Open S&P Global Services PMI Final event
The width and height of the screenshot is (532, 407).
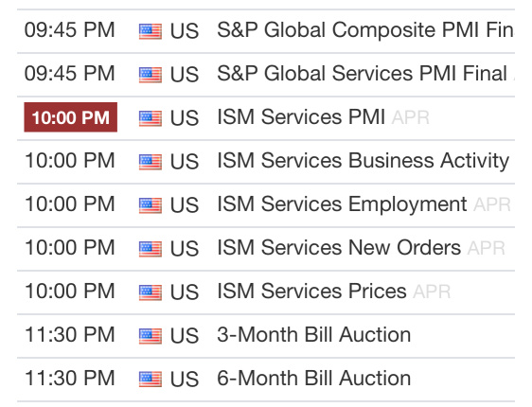[x=365, y=74]
